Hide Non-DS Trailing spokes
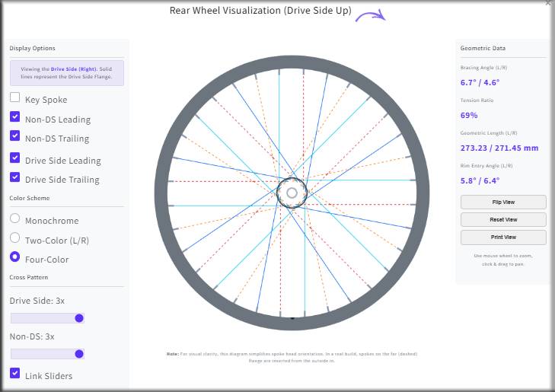This screenshot has height=392, width=555. (15, 137)
